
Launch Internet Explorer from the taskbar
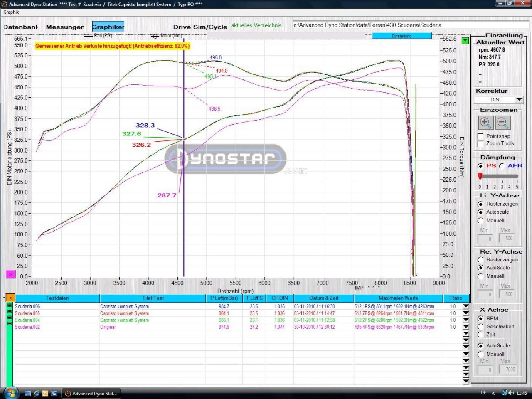click(x=37, y=393)
